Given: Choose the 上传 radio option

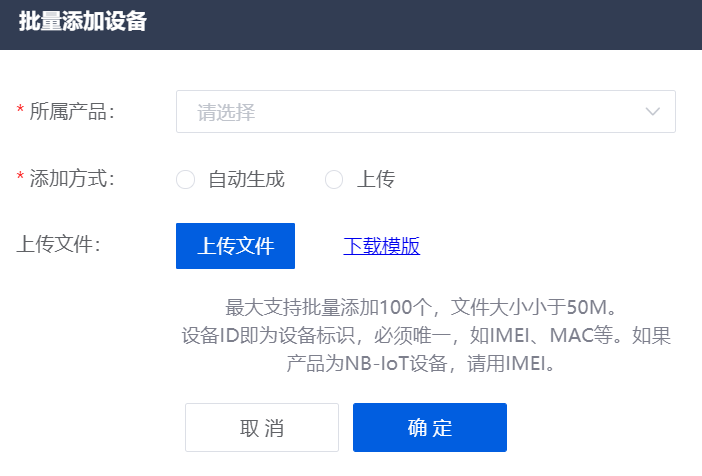Looking at the screenshot, I should 335,180.
